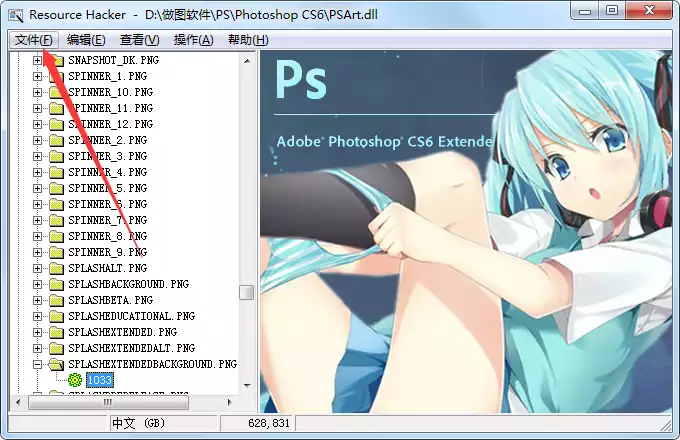Click the tree scrollbar down arrow
The image size is (680, 440).
(x=247, y=385)
